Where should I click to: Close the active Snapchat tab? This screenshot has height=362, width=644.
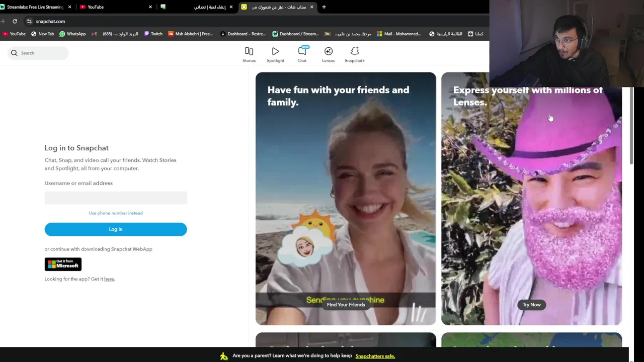312,7
